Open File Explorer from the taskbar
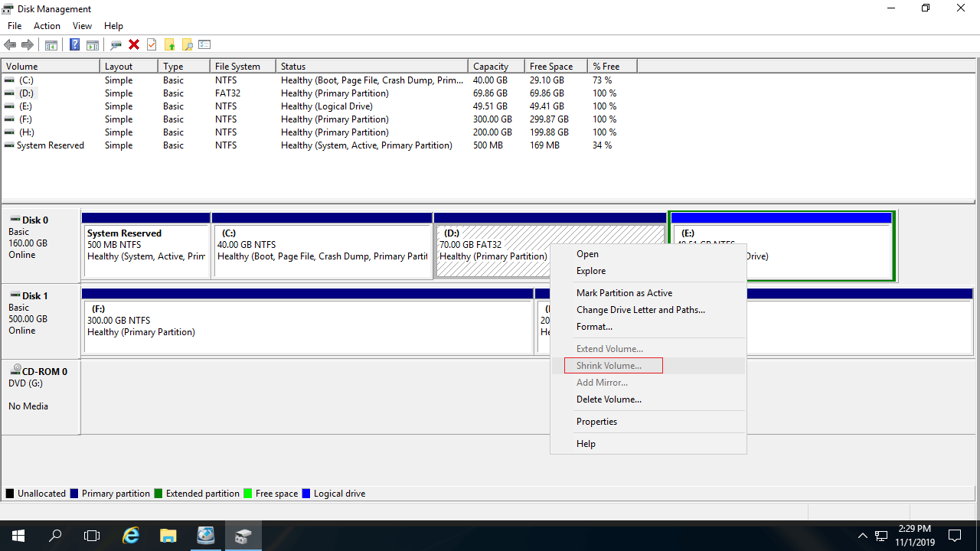This screenshot has width=980, height=551. (x=168, y=536)
